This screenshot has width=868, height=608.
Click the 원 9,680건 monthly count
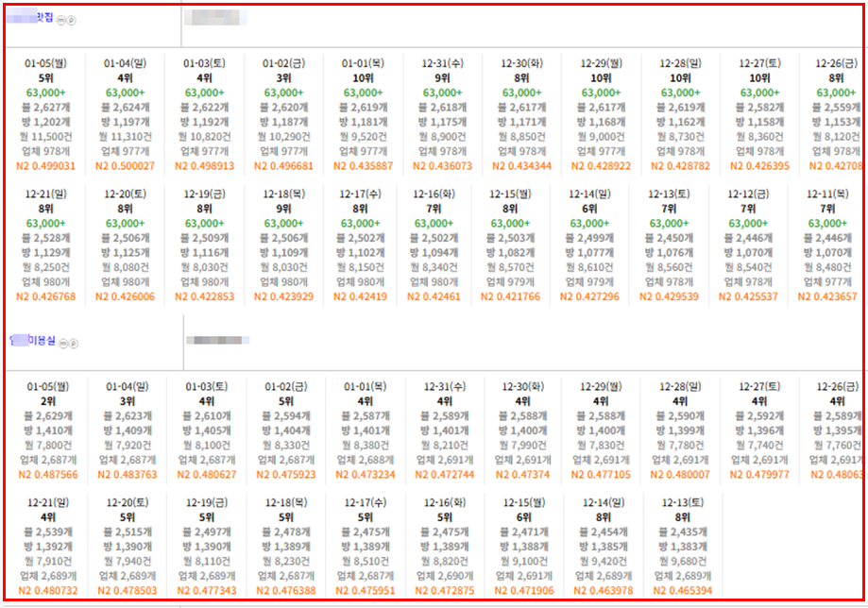680,562
